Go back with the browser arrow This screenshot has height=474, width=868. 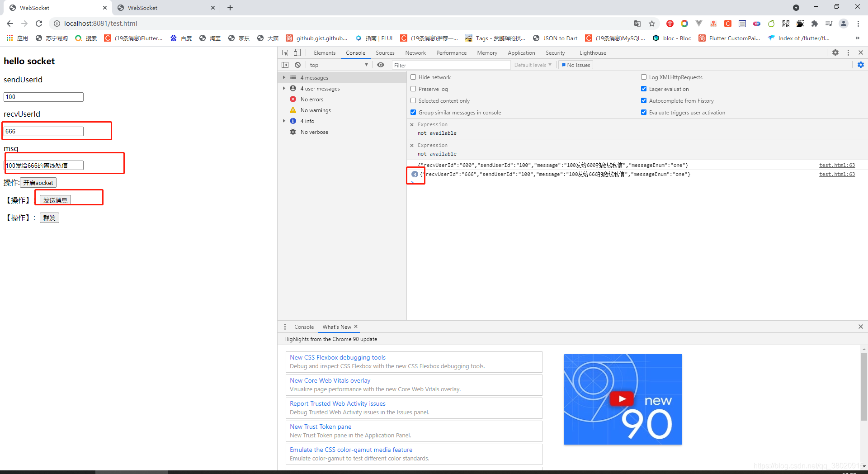[x=10, y=24]
